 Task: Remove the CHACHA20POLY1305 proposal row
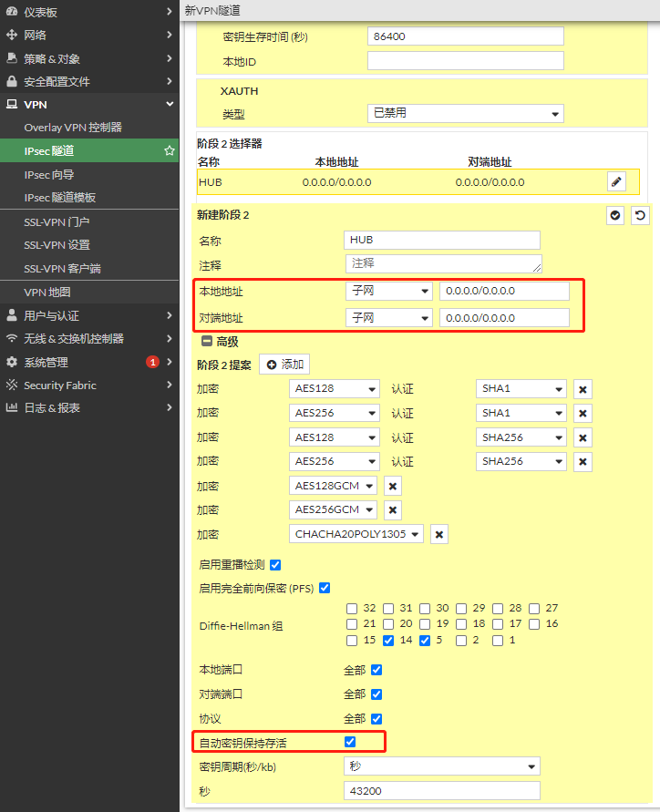pos(439,534)
